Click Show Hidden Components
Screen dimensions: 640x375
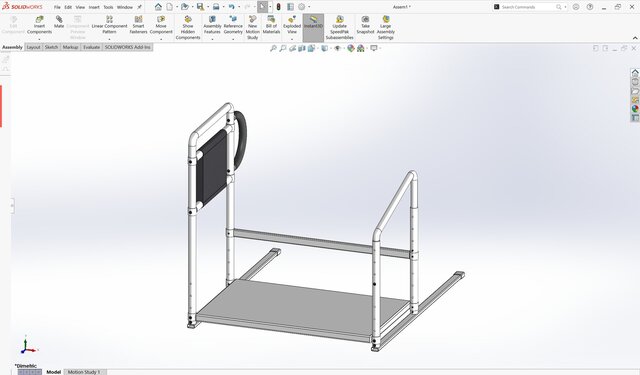188,27
